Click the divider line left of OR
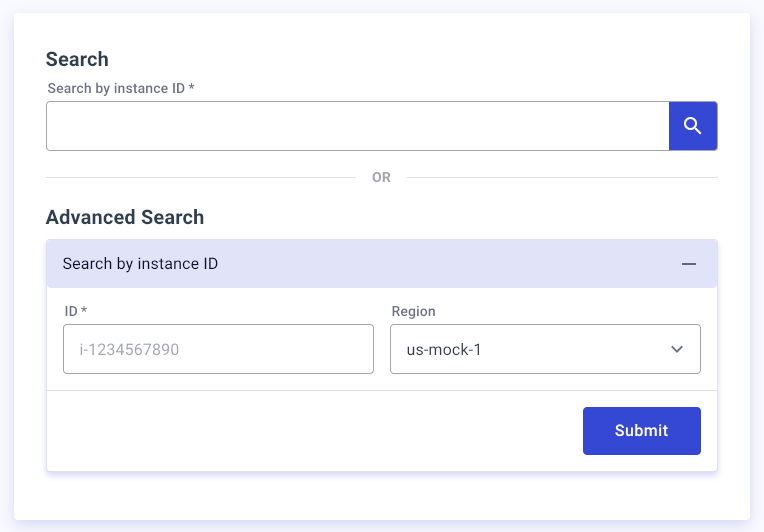This screenshot has height=532, width=764. coord(201,177)
